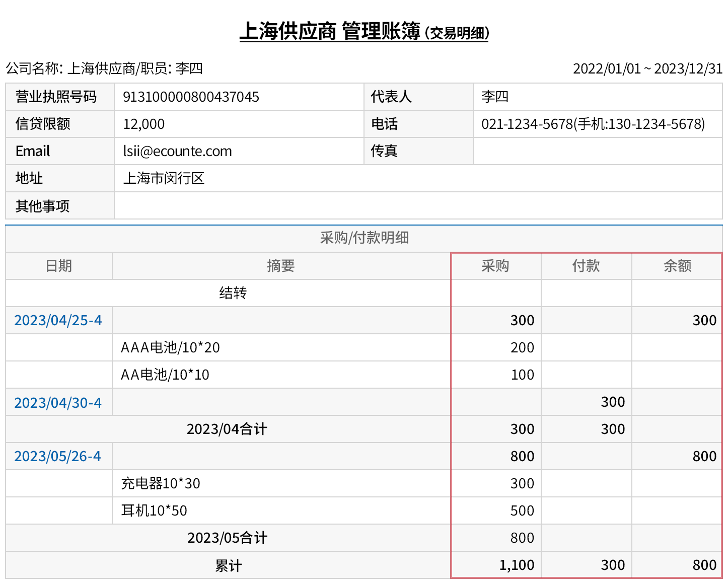Select the AAA电池/10*20 item row

[x=170, y=348]
